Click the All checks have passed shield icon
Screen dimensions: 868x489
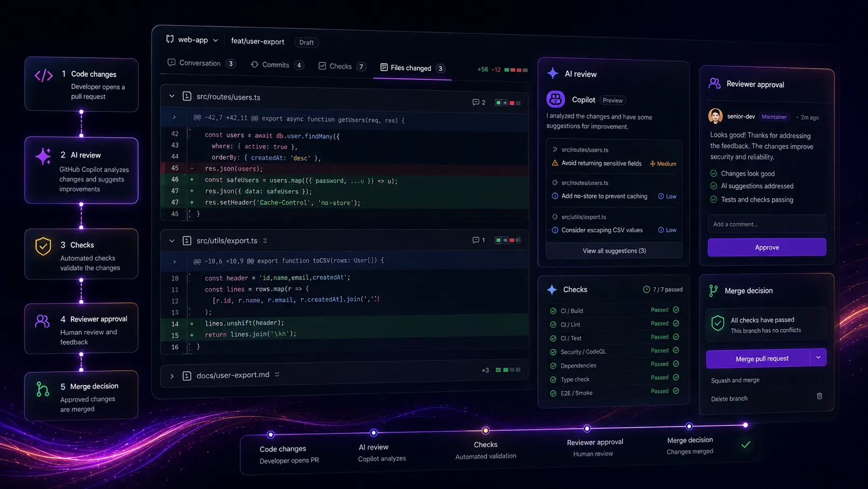[x=717, y=323]
